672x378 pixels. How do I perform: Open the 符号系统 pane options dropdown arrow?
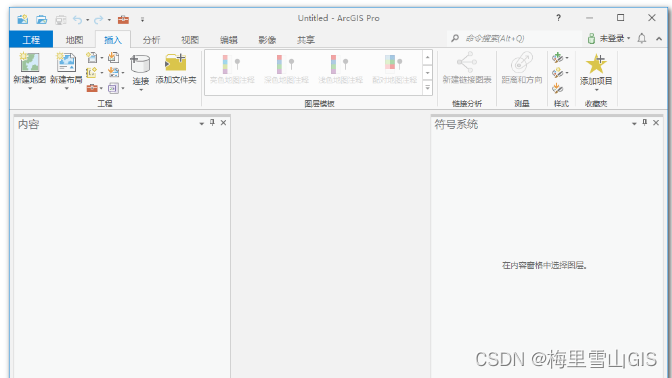634,123
